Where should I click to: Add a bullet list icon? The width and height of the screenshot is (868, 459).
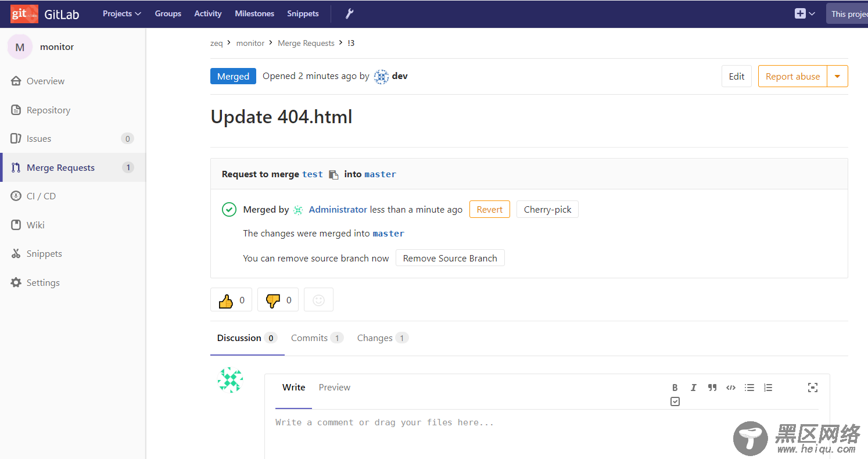(x=749, y=388)
